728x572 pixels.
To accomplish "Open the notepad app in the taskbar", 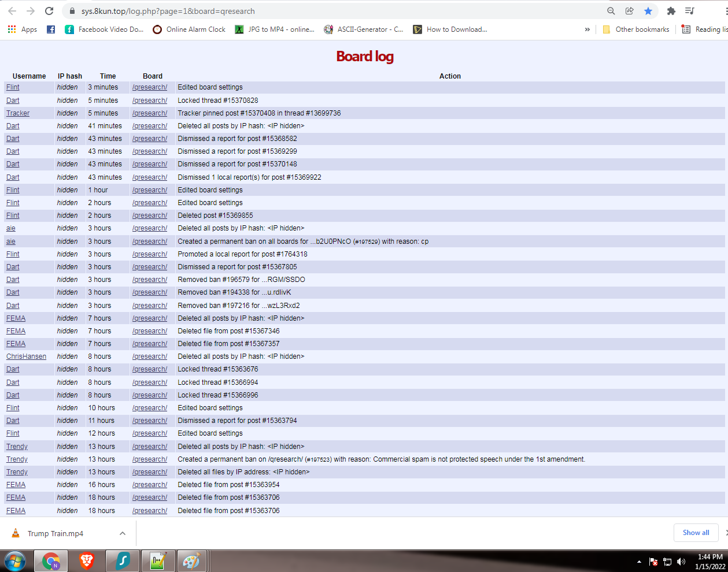I will click(158, 561).
